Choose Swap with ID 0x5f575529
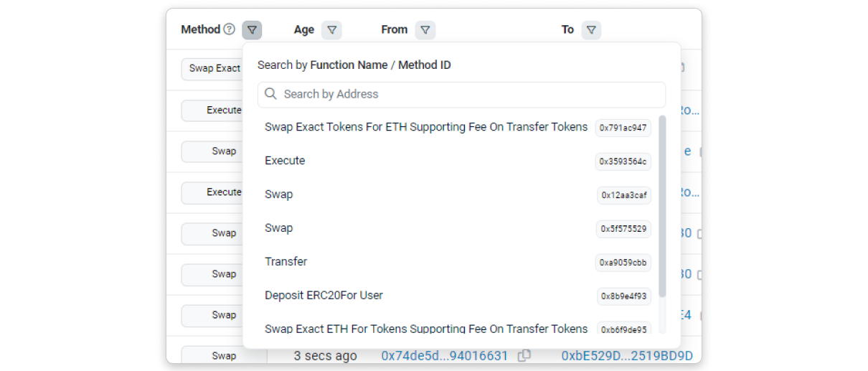Screen dimensions: 868x371 tap(279, 228)
